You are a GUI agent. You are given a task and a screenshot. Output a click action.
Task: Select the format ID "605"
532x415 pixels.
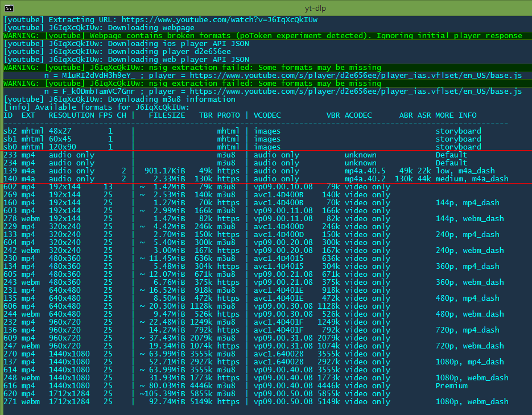pos(10,275)
